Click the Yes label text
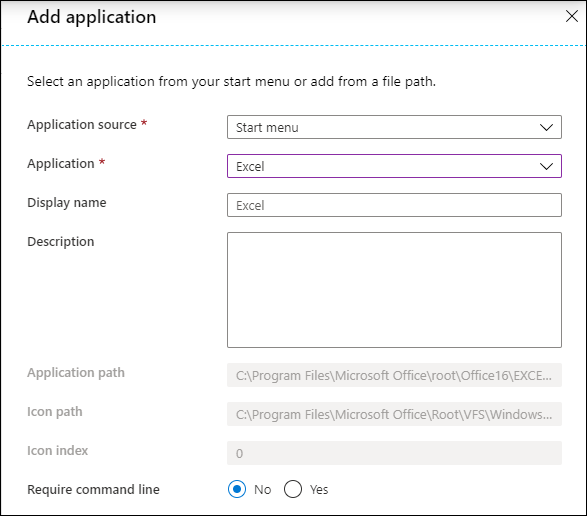The width and height of the screenshot is (587, 516). pos(319,489)
